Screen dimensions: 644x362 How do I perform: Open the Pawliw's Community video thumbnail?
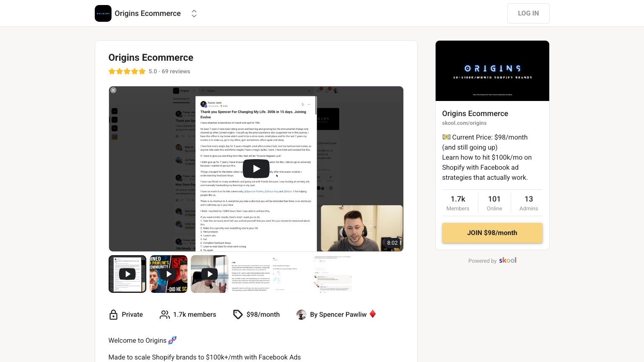(169, 274)
